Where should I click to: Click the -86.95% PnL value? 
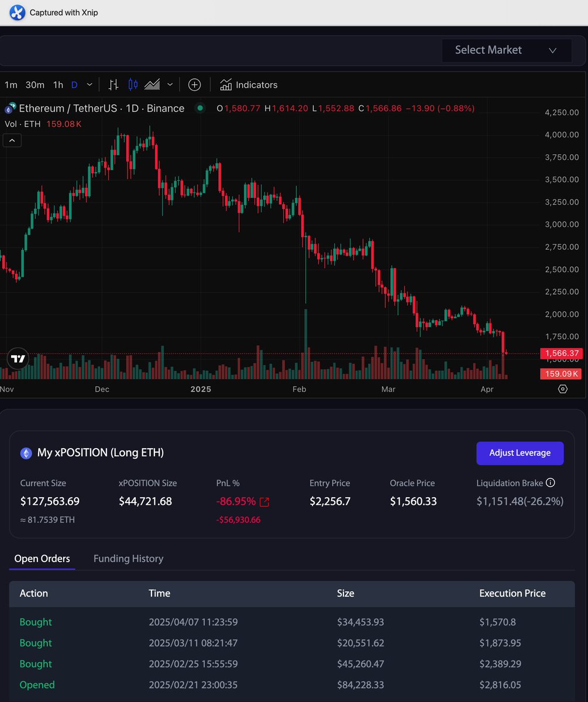(236, 501)
